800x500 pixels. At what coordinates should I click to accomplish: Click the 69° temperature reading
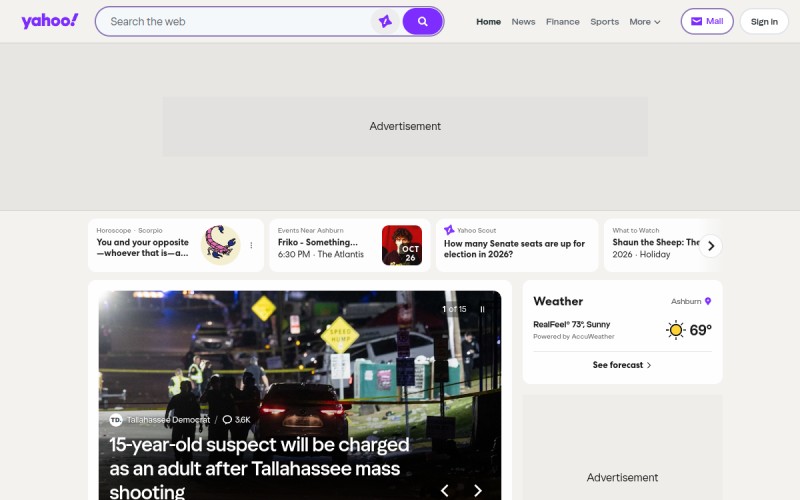coord(701,330)
